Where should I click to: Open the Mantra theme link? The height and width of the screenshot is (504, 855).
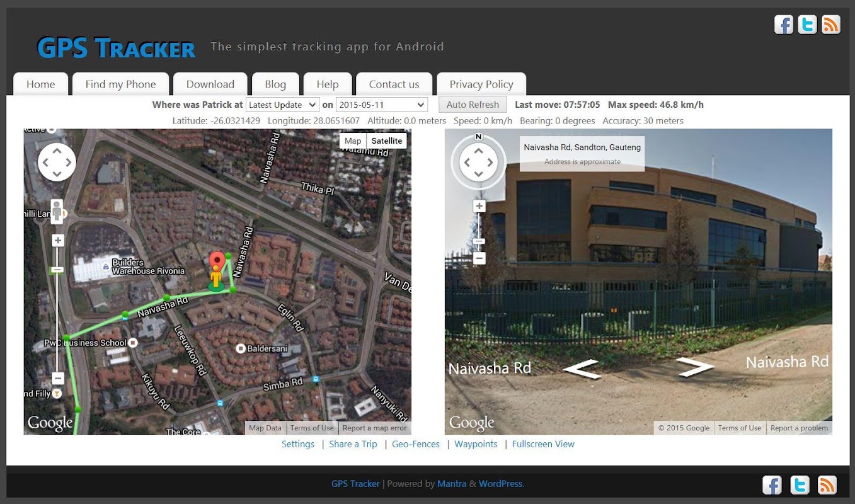[x=452, y=484]
